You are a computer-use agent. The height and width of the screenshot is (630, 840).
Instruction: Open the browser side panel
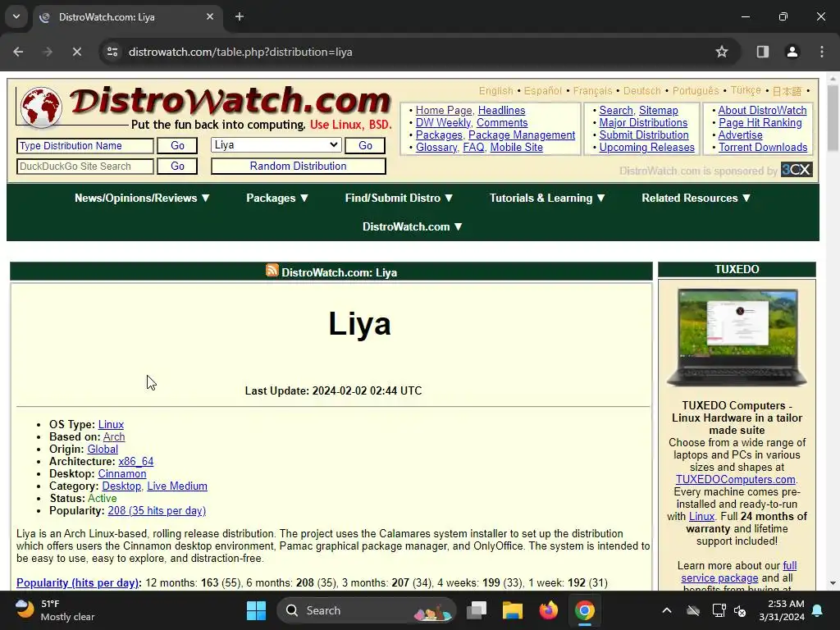coord(762,52)
